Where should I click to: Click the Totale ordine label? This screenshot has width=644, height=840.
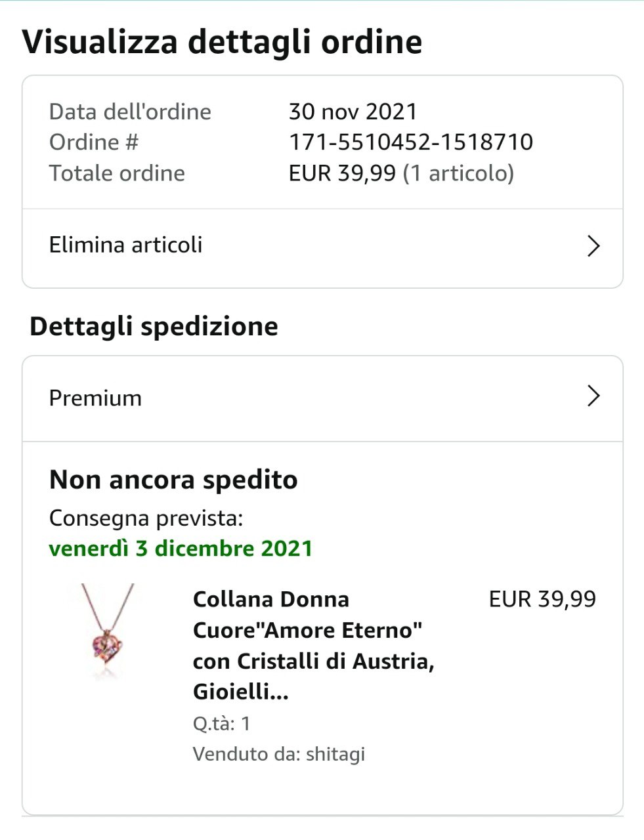click(117, 173)
